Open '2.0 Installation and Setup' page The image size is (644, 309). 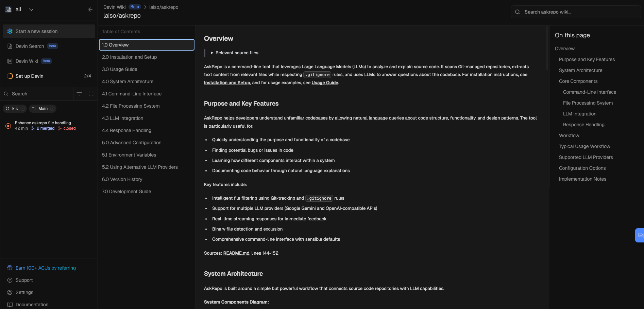147,57
